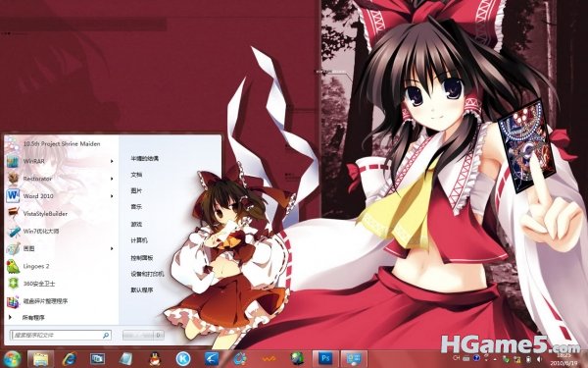588x368 pixels.
Task: Open the Windows Start orb
Action: click(x=12, y=359)
